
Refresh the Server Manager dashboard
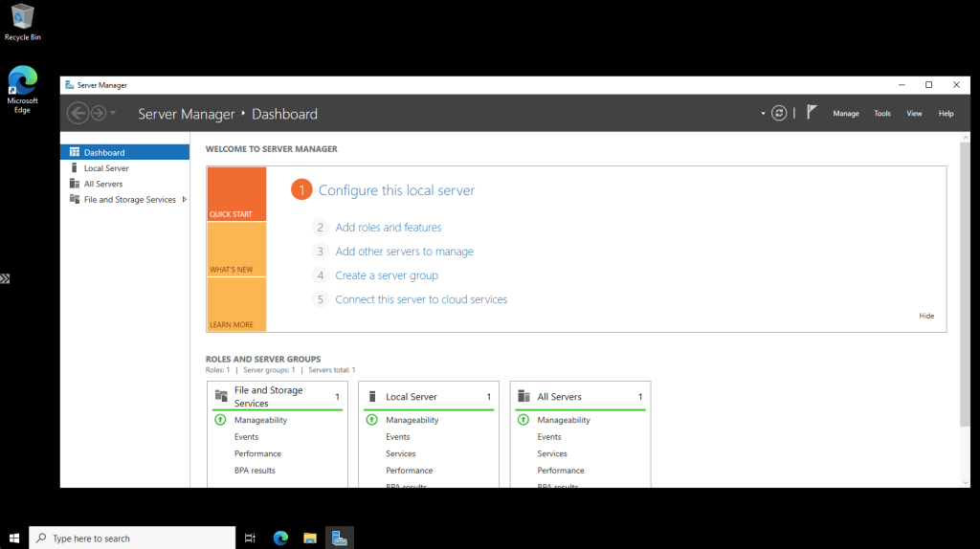[779, 113]
